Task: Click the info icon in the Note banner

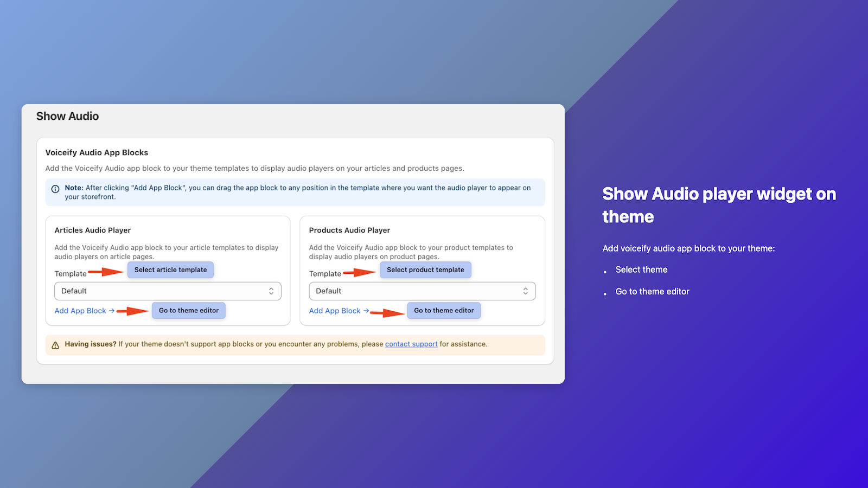Action: 55,188
